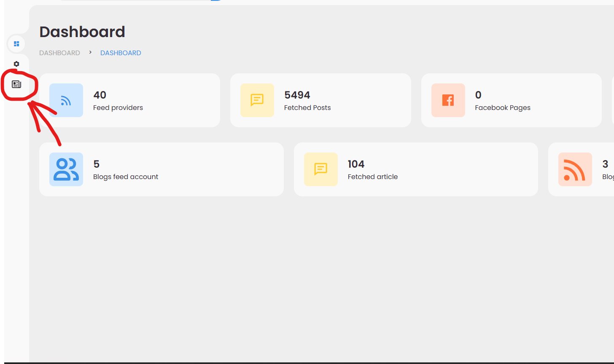Click the orange Facebook icon
Image resolution: width=614 pixels, height=364 pixels.
coord(448,100)
